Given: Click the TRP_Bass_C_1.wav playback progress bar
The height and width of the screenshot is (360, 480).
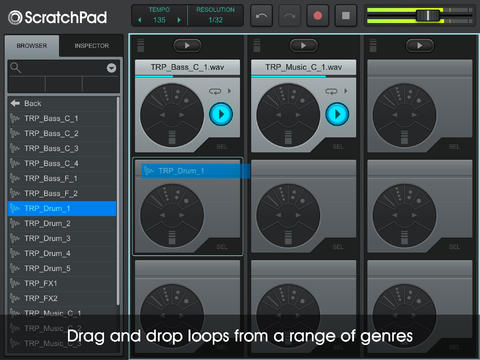Looking at the screenshot, I should (x=187, y=76).
